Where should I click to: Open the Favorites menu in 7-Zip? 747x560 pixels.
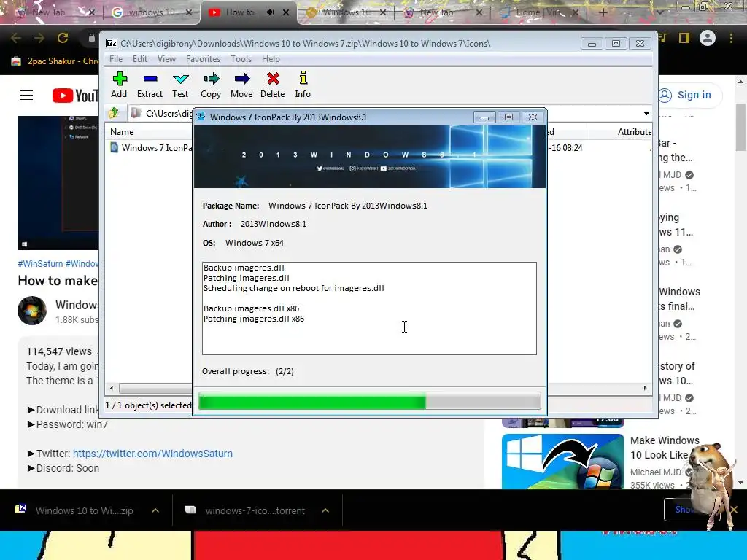(x=203, y=59)
